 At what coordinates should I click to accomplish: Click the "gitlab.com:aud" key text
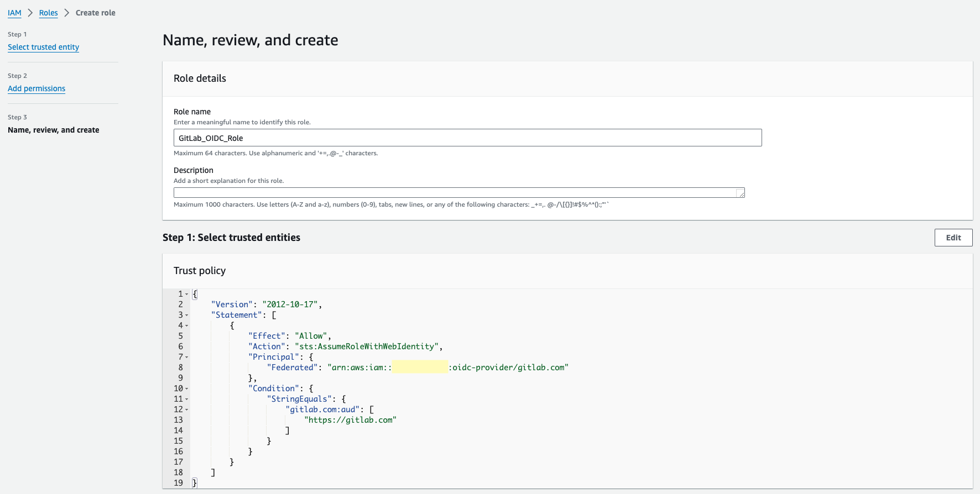323,409
